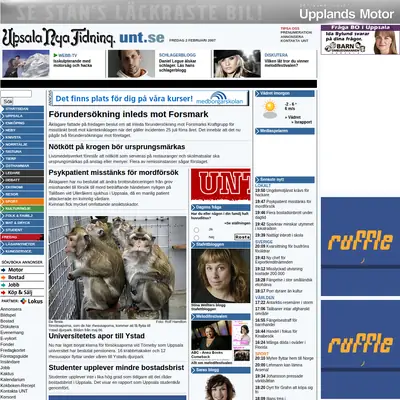Click Melodifestivalen Anna Book thumbnail
Screen dimensions: 400x400
point(211,335)
